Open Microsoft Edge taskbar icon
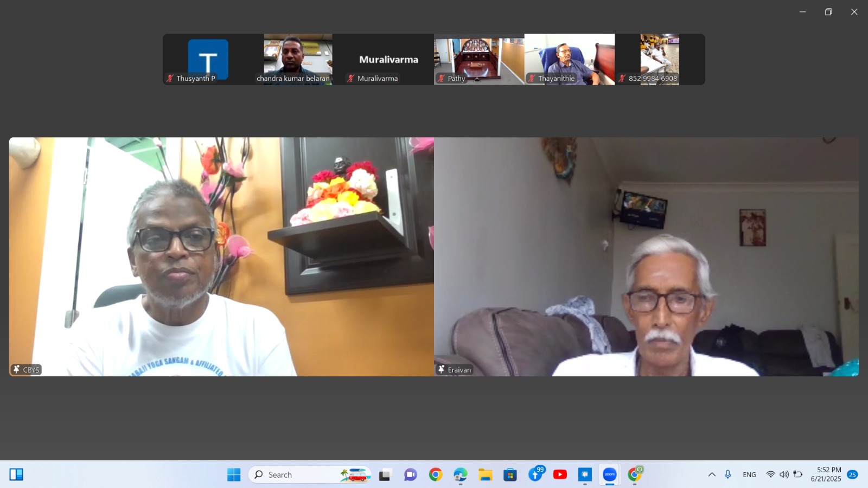The image size is (868, 488). click(460, 474)
